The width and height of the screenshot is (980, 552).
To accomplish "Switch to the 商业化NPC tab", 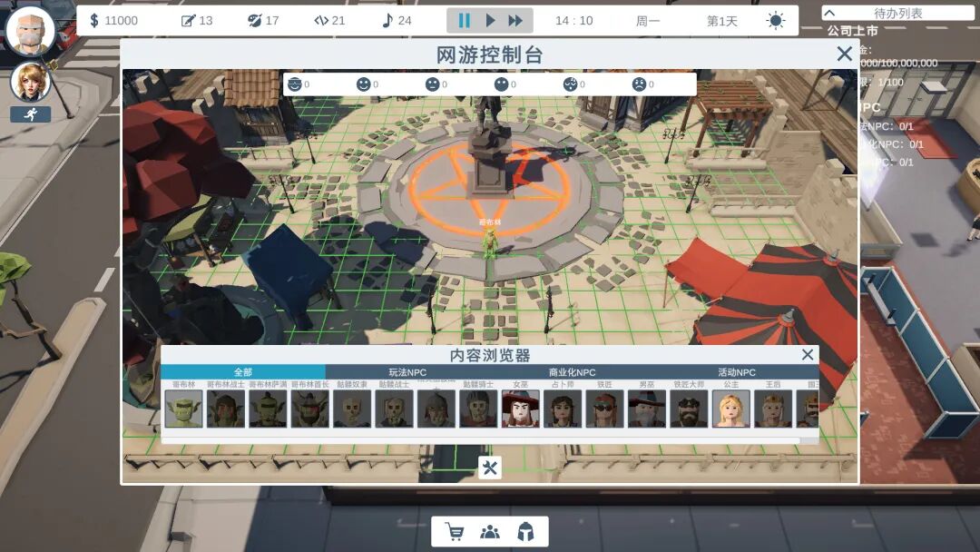I will tap(573, 371).
